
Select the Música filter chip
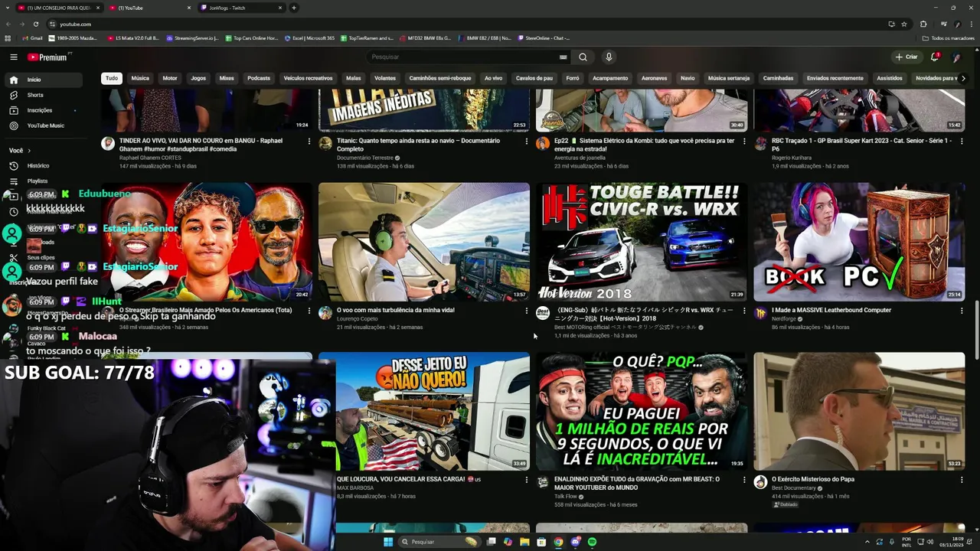click(140, 78)
